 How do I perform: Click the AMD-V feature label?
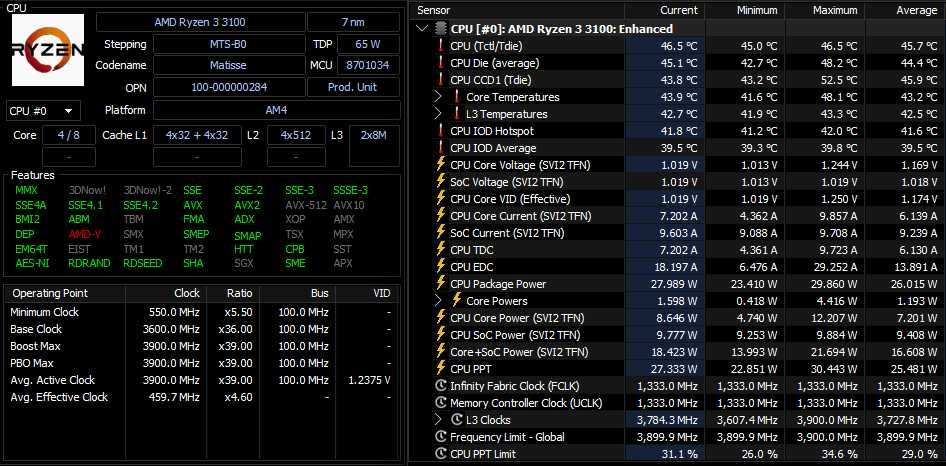[86, 234]
